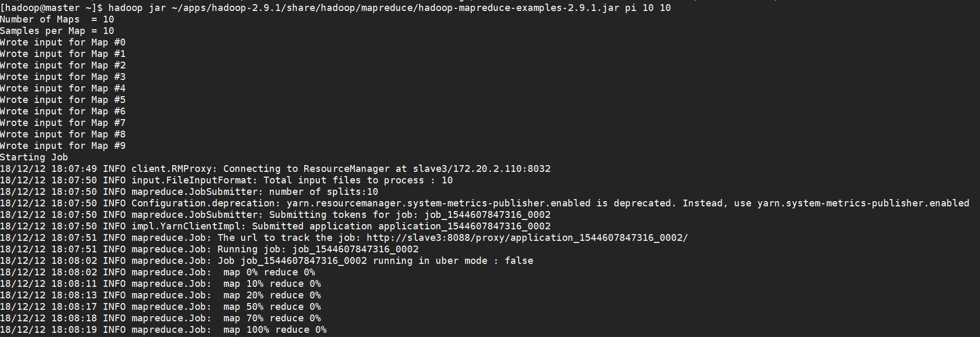The width and height of the screenshot is (980, 337).
Task: Click the yarn.system-metrics-publisher.enabled property name
Action: click(863, 203)
